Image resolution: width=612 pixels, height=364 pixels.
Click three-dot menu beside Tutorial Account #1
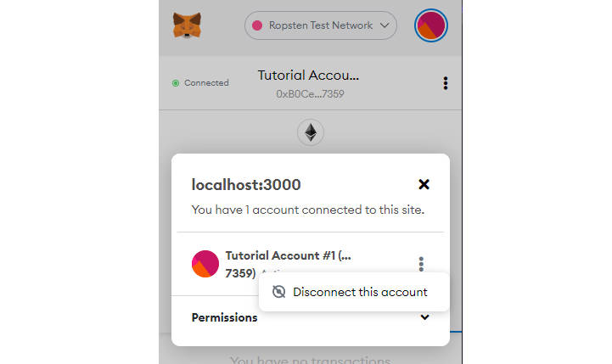[421, 264]
